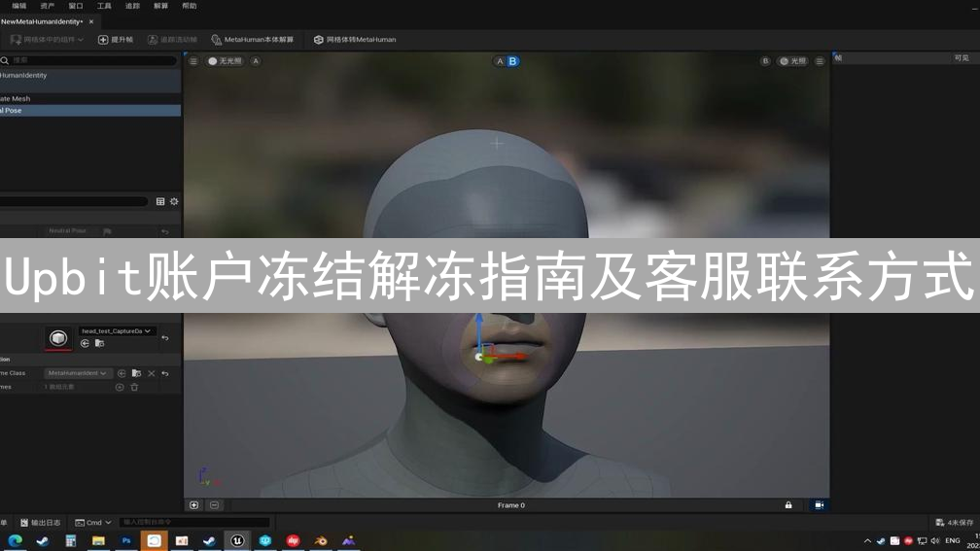Open the 网格体中的组件 components dropdown

47,39
